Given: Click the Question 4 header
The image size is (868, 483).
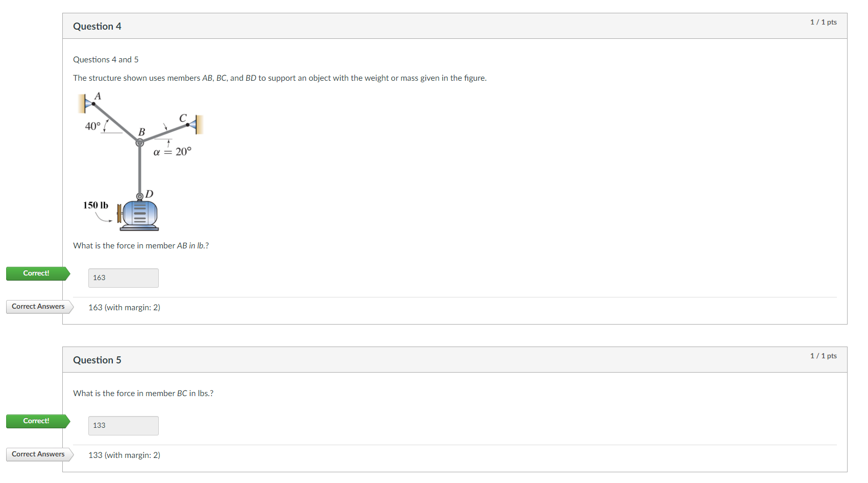Looking at the screenshot, I should tap(97, 26).
